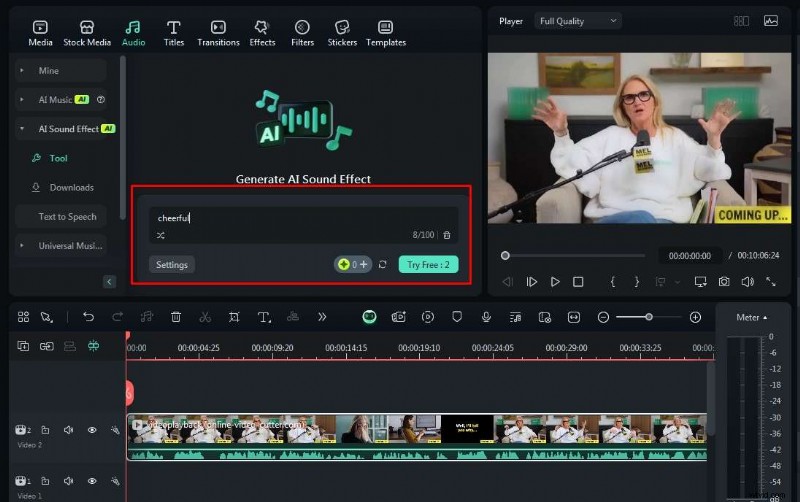This screenshot has height=502, width=800.
Task: Open the marker shield icon
Action: (x=457, y=317)
